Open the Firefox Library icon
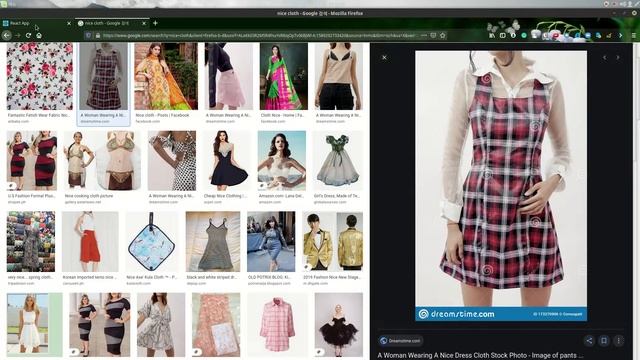 tap(492, 36)
